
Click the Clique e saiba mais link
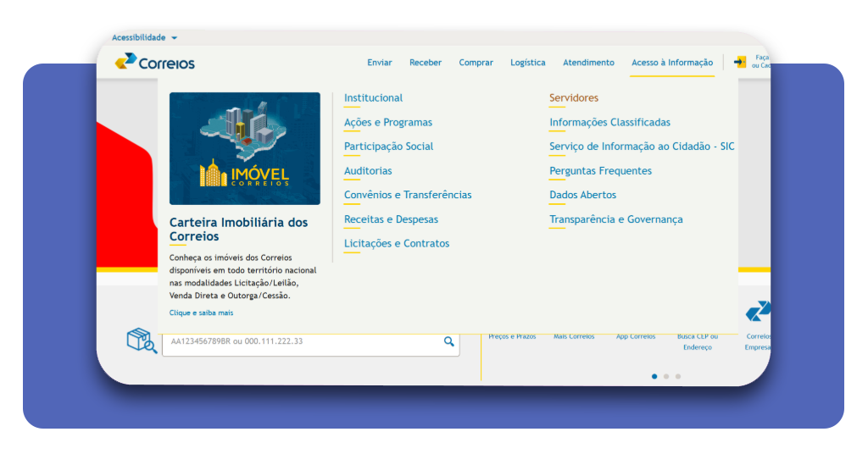click(202, 313)
